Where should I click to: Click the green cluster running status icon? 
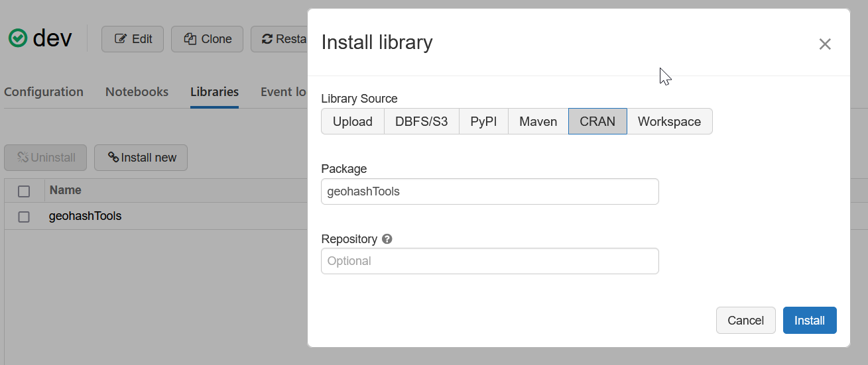18,38
